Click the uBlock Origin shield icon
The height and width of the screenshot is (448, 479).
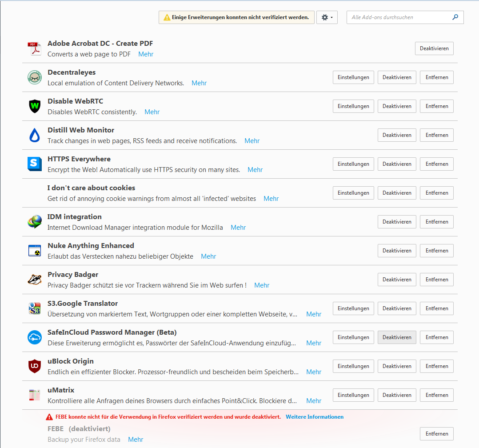pos(35,366)
